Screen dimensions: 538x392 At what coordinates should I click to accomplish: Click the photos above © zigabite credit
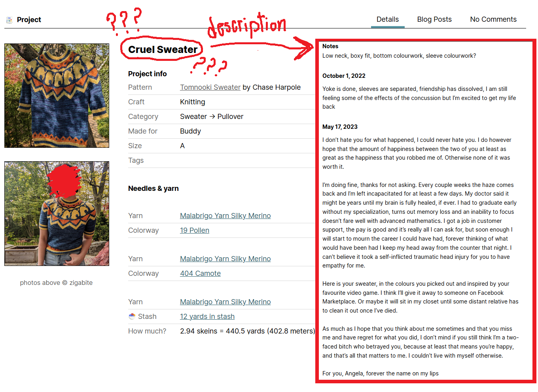56,283
